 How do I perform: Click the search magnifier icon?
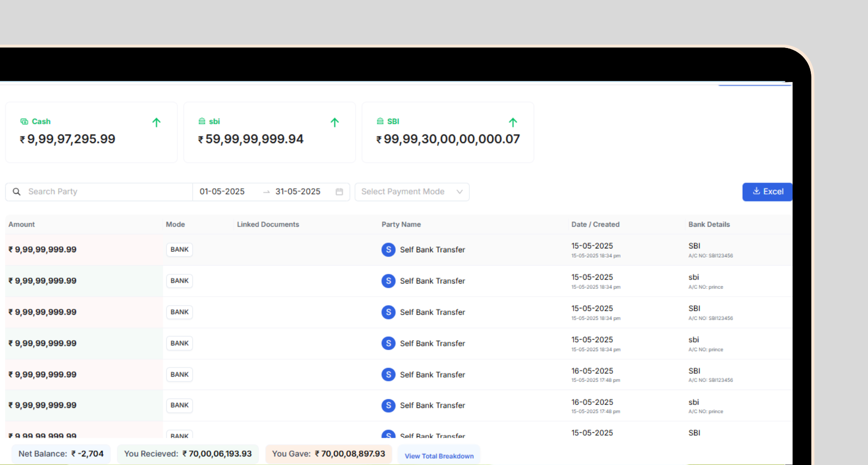16,192
